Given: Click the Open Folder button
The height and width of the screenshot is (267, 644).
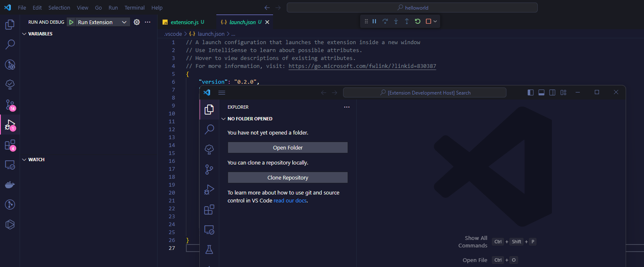Looking at the screenshot, I should (288, 147).
